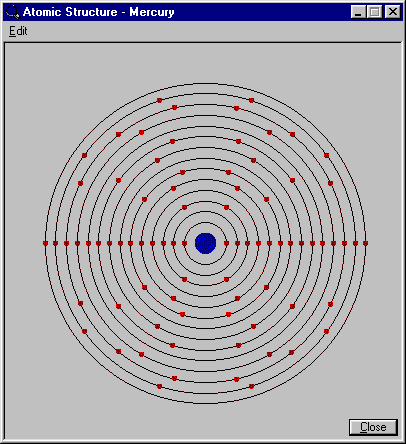This screenshot has width=406, height=444.
Task: Click the Close button at bottom right
Action: coord(373,427)
